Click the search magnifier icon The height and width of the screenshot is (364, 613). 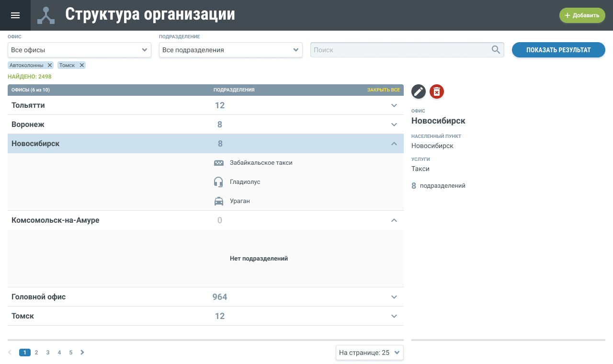496,50
